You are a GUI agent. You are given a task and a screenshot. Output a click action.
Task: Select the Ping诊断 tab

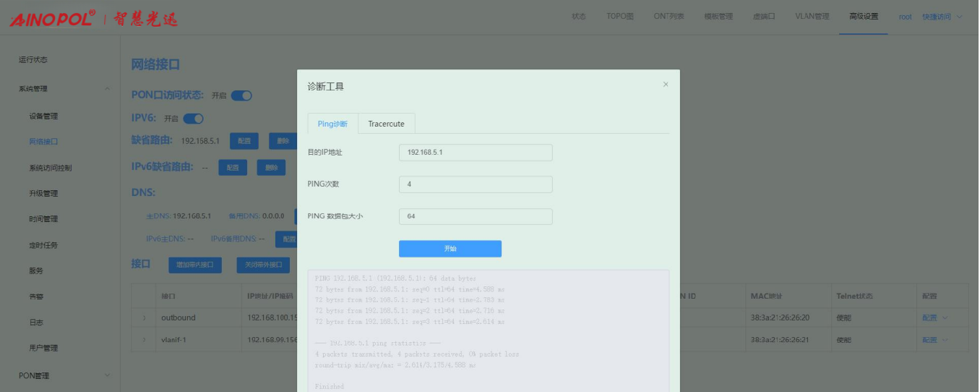tap(332, 124)
